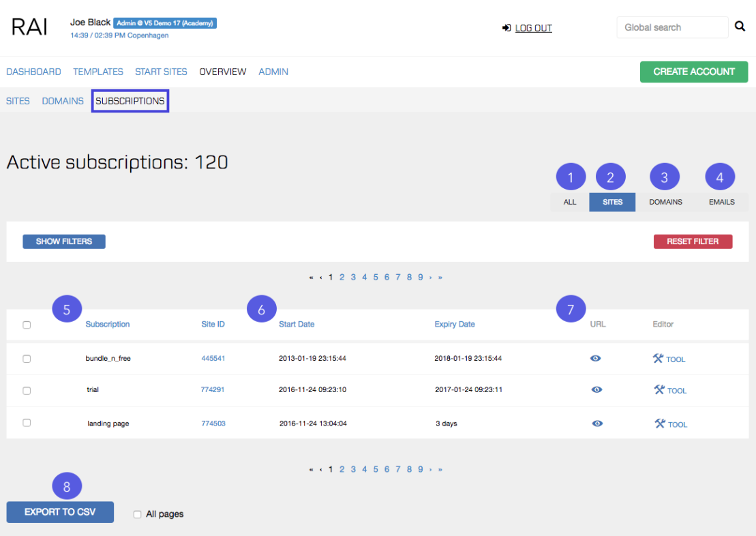View URL eye icon for trial row
This screenshot has height=536, width=756.
[597, 390]
